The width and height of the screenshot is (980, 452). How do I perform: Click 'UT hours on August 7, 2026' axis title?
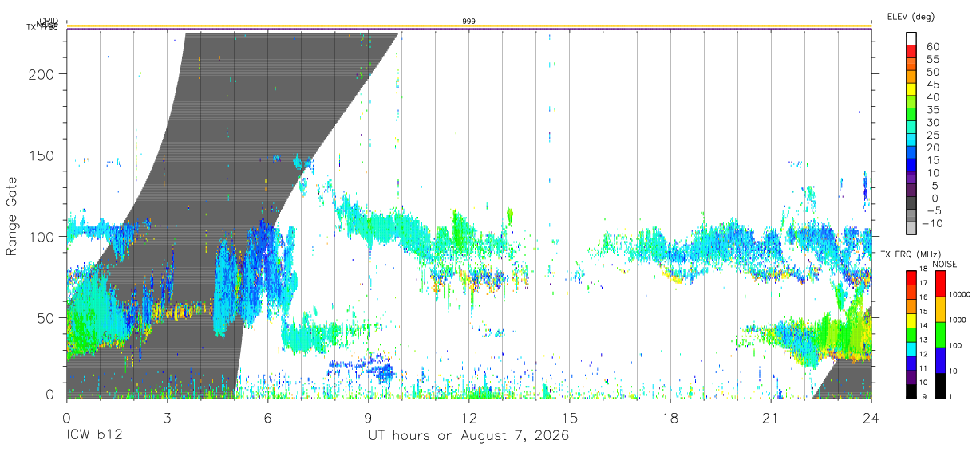coord(468,437)
